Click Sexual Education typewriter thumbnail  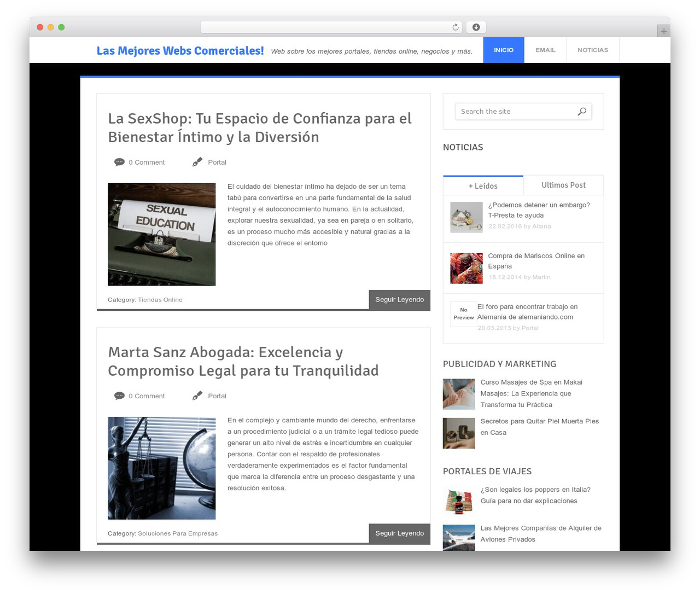coord(161,234)
